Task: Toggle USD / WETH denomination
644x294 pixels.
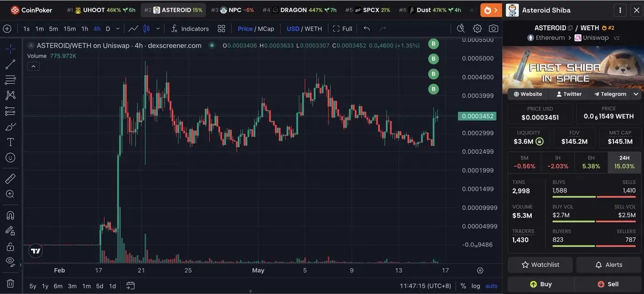Action: point(304,28)
